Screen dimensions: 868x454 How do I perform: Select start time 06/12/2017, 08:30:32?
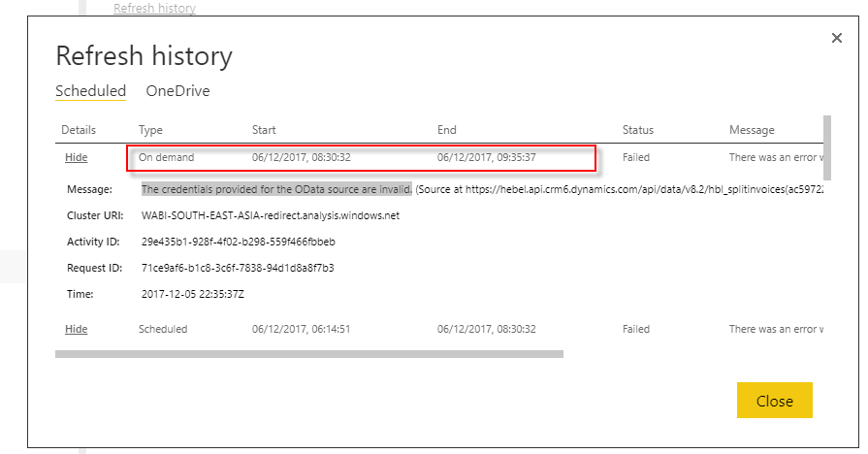(x=302, y=157)
